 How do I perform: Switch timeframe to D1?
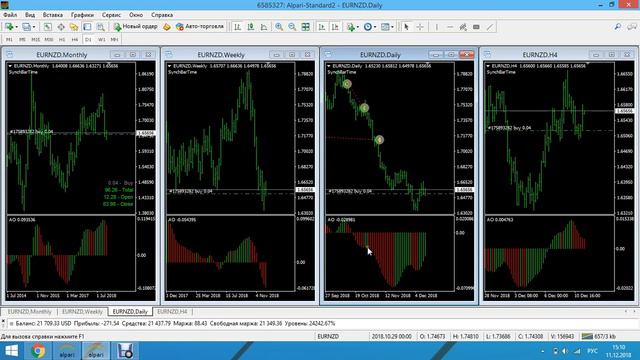point(88,40)
